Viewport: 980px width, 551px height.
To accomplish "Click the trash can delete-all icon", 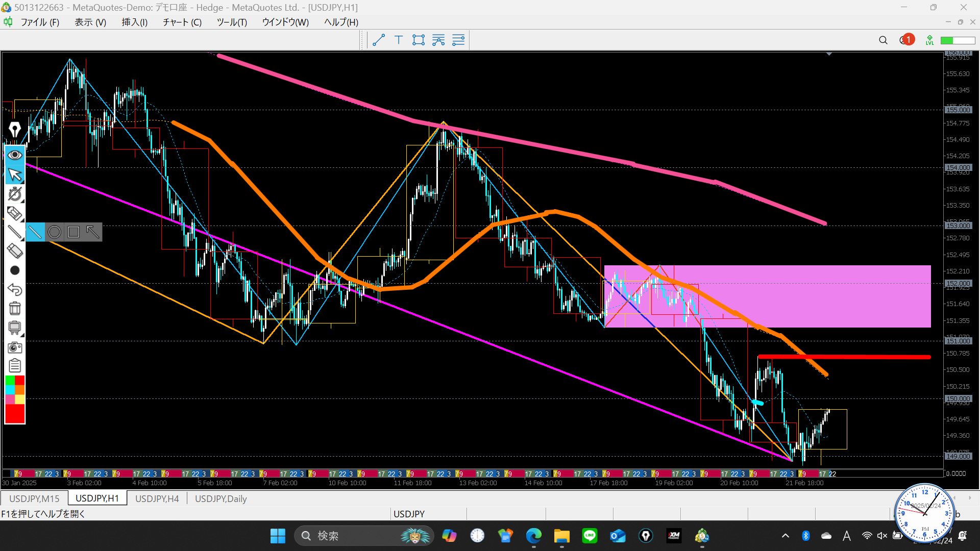I will 15,308.
